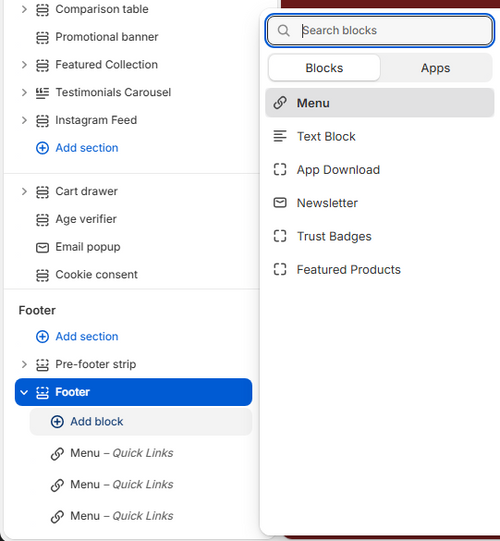Viewport: 500px width, 541px height.
Task: Switch to the Blocks tab
Action: click(x=324, y=68)
